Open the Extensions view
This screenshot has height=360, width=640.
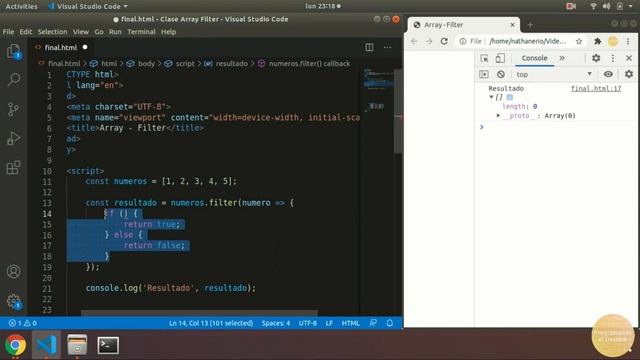click(x=13, y=167)
